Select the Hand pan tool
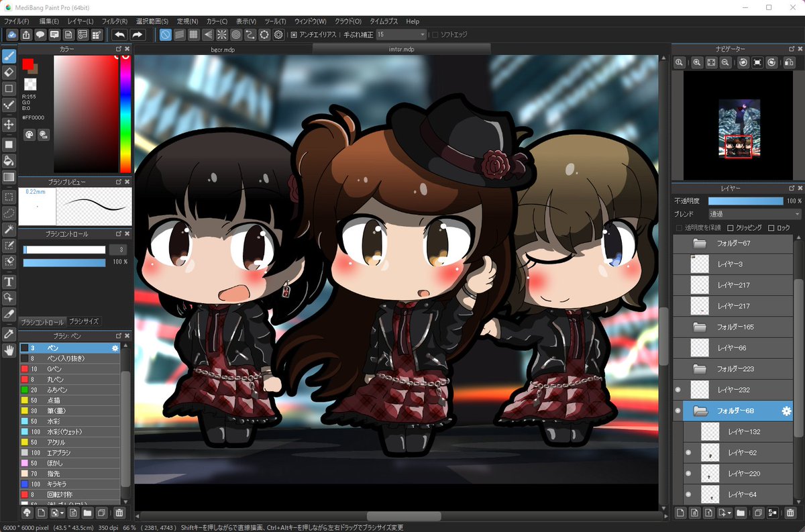Image resolution: width=805 pixels, height=532 pixels. (9, 350)
